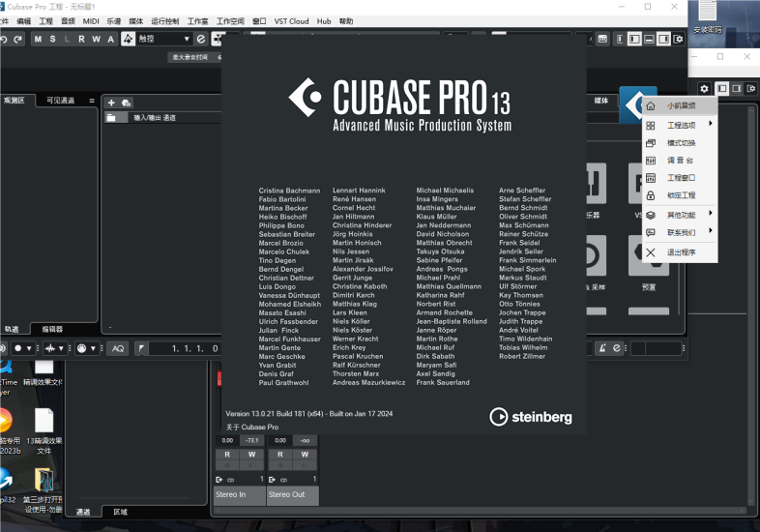Toggle the left zone visibility in Cubase toolbar
Screen dimensions: 760x532
click(x=634, y=39)
